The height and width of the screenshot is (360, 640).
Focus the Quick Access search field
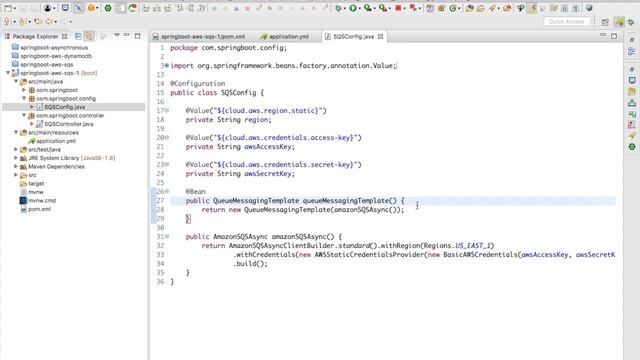[x=567, y=21]
